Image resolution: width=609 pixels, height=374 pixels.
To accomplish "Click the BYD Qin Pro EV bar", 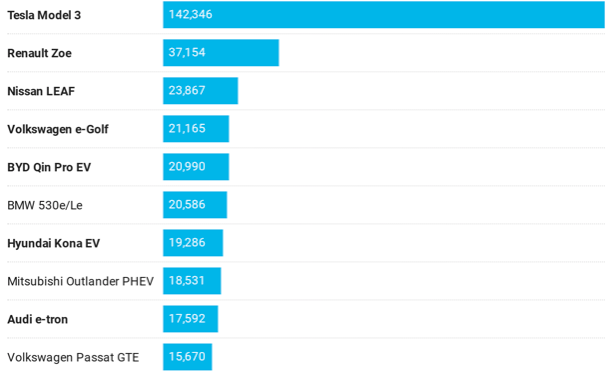I will [196, 167].
